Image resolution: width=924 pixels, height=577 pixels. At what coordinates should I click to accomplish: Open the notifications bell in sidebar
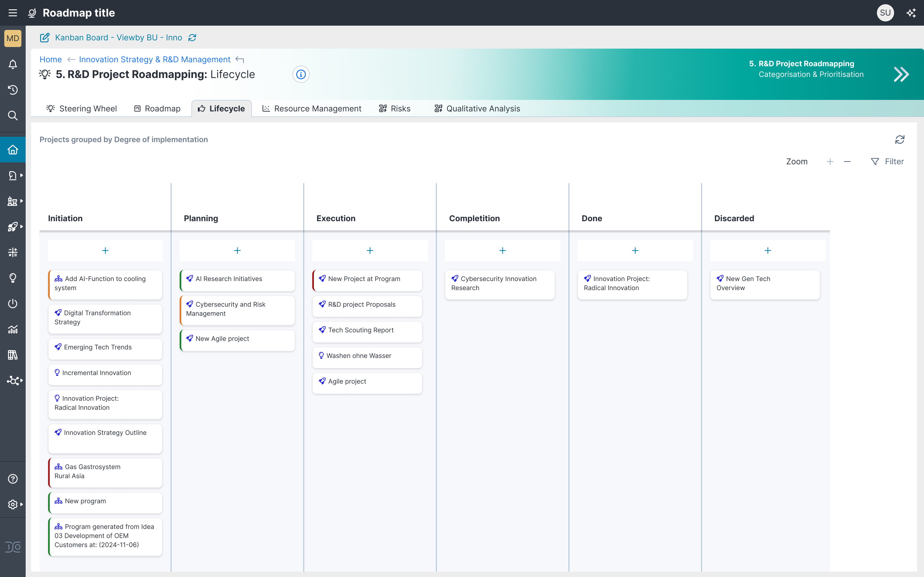coord(13,64)
